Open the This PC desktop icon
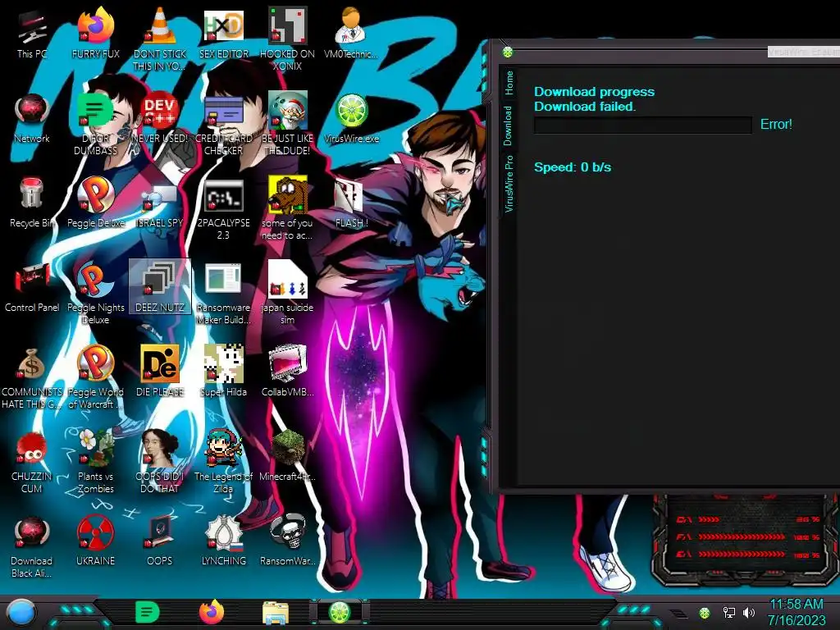The image size is (840, 630). click(32, 32)
